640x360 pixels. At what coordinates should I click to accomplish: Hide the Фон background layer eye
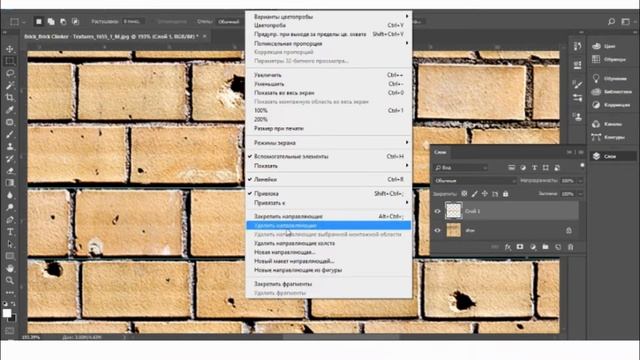(x=437, y=230)
